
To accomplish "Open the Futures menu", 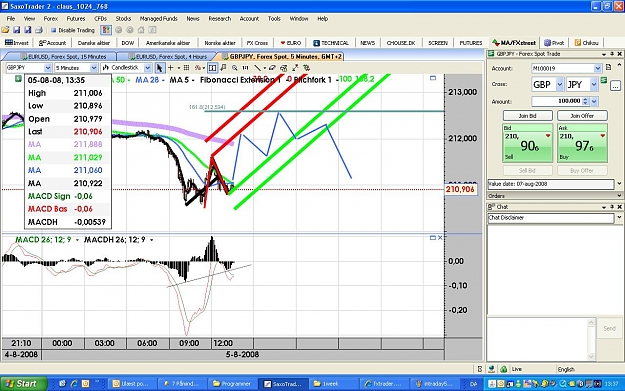I will (x=76, y=19).
